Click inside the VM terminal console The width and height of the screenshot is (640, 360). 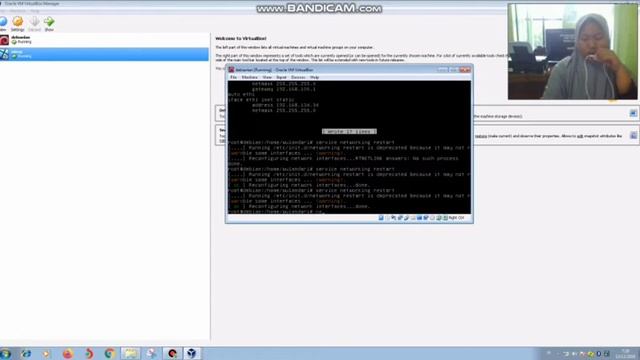[x=349, y=147]
